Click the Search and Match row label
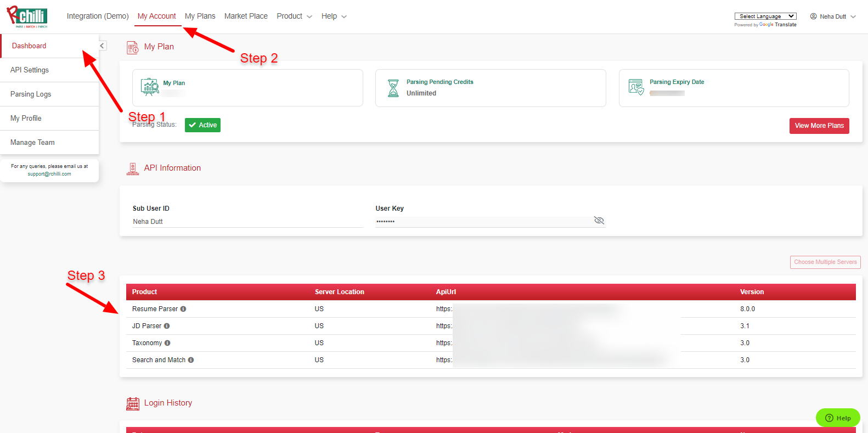This screenshot has height=433, width=868. point(159,360)
